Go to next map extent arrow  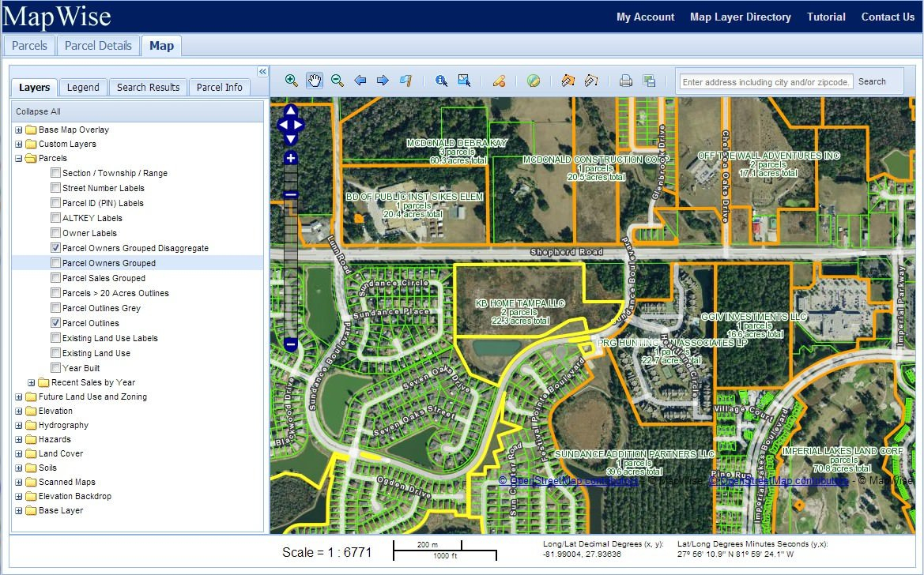click(383, 81)
